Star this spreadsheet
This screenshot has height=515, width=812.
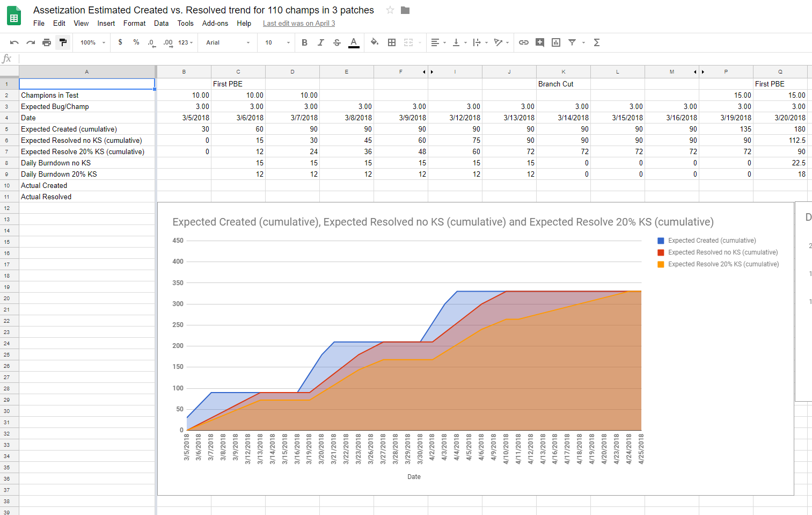tap(390, 10)
